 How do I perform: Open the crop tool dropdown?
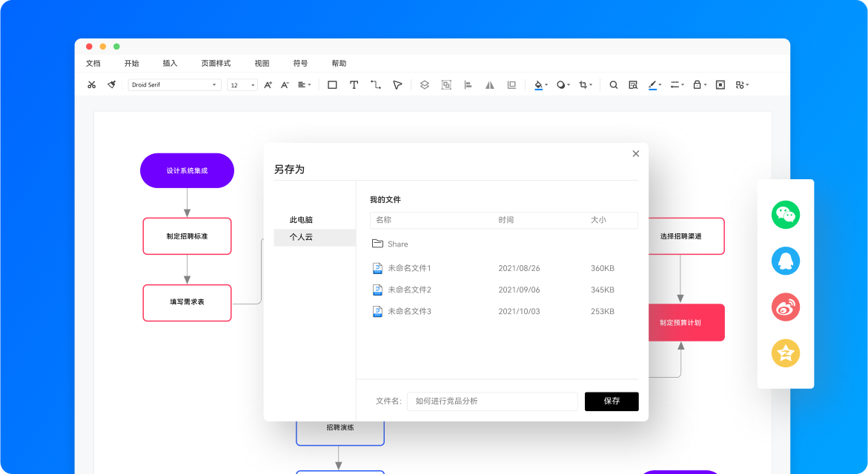click(x=585, y=84)
